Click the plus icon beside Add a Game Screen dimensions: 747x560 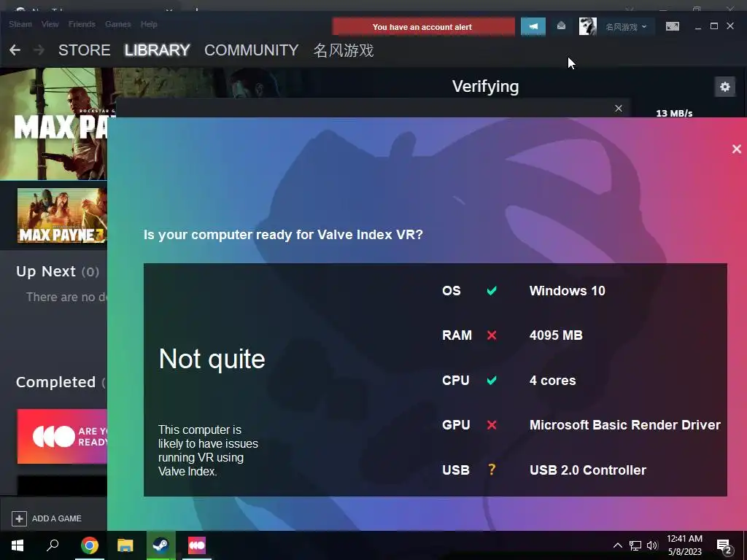[x=19, y=518]
